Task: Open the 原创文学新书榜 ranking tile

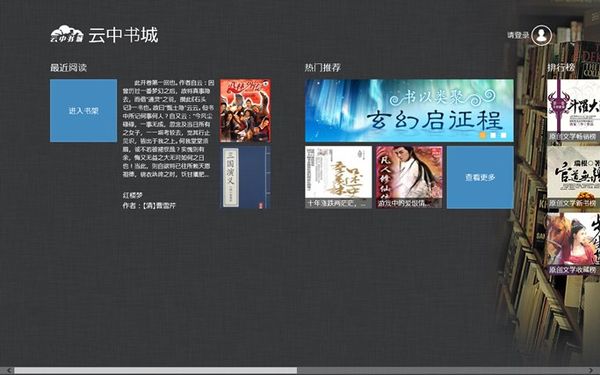Action: [574, 177]
